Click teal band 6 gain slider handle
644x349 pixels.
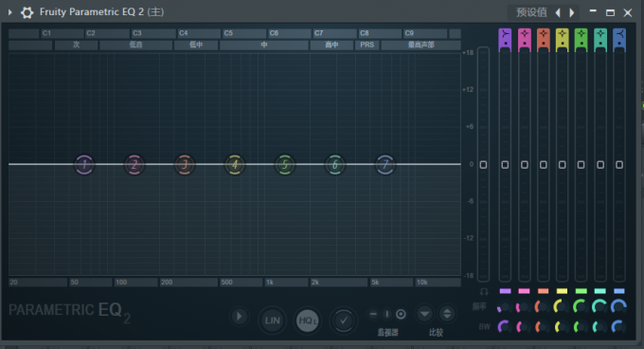click(600, 165)
